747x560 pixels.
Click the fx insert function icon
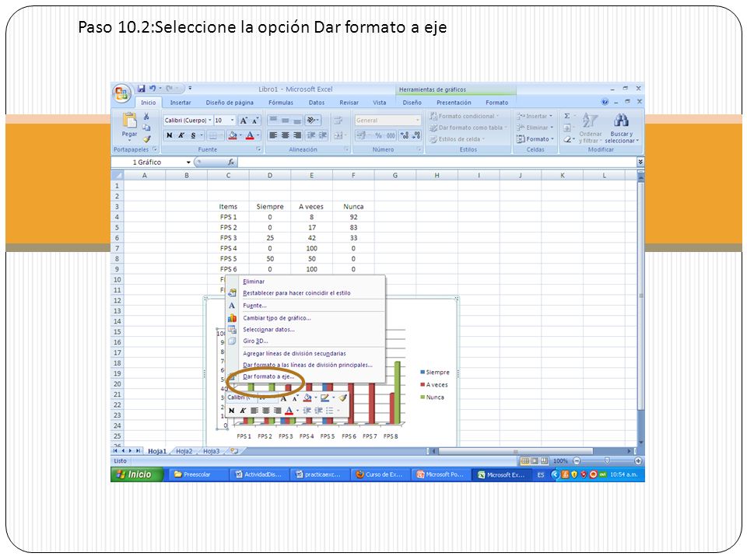(x=231, y=163)
